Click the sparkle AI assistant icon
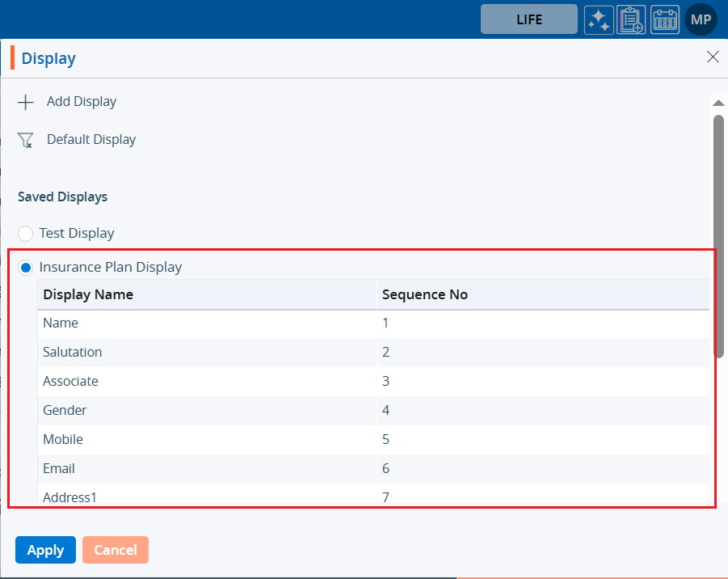The image size is (728, 579). [x=599, y=20]
